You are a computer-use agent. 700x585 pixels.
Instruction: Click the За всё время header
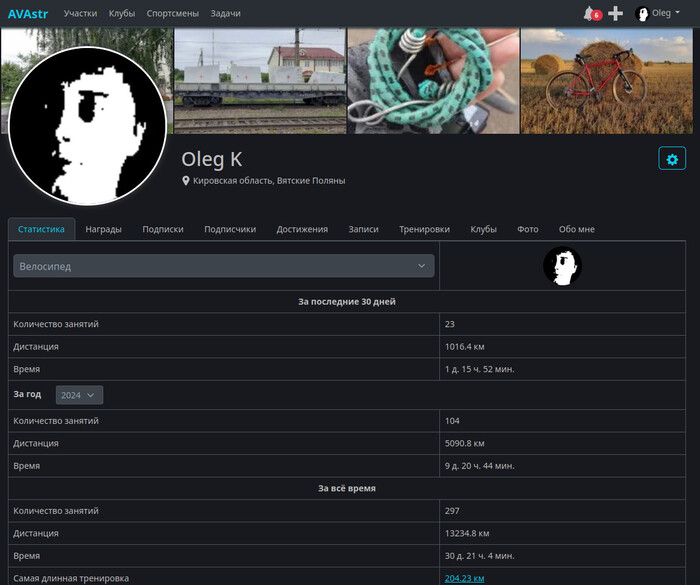click(x=347, y=489)
